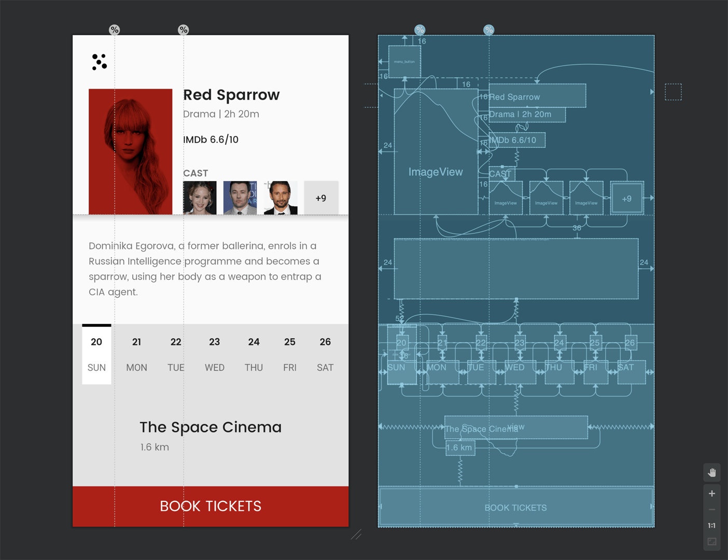Select the 1.6 km distance text
This screenshot has width=728, height=560.
[155, 447]
